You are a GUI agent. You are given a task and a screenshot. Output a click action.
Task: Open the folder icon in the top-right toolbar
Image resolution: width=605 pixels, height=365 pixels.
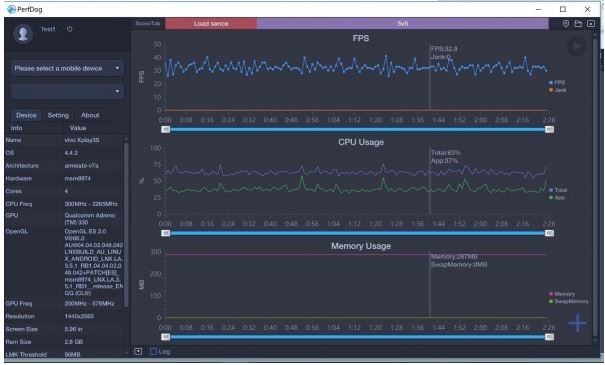pos(578,24)
